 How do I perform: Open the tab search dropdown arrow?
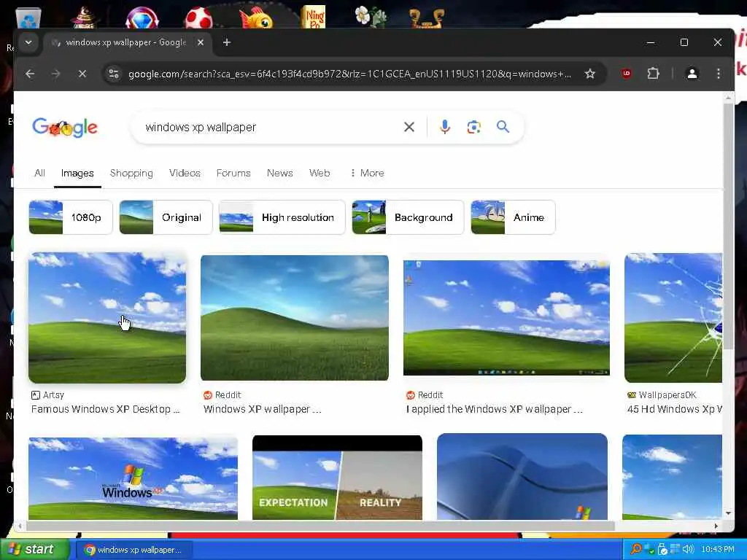click(x=28, y=42)
